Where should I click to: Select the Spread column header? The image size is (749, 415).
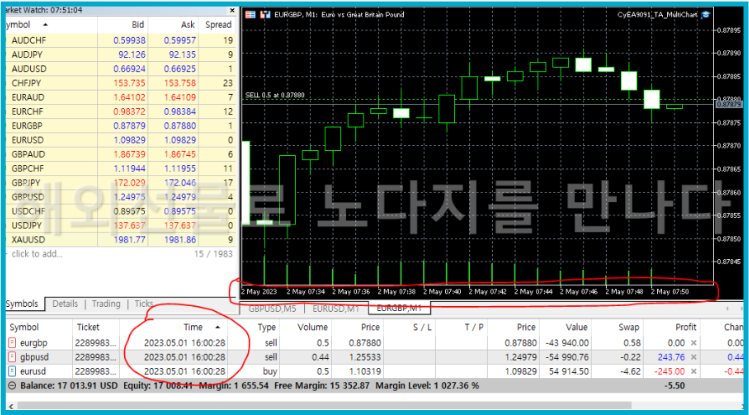(218, 24)
